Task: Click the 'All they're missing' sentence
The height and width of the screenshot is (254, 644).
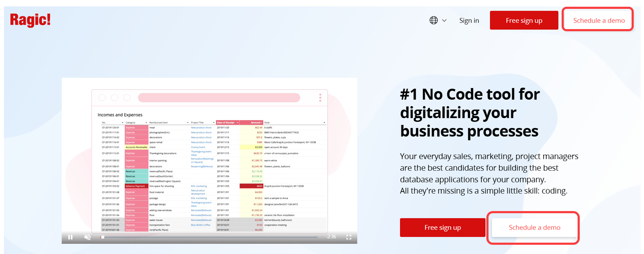Action: tap(484, 191)
